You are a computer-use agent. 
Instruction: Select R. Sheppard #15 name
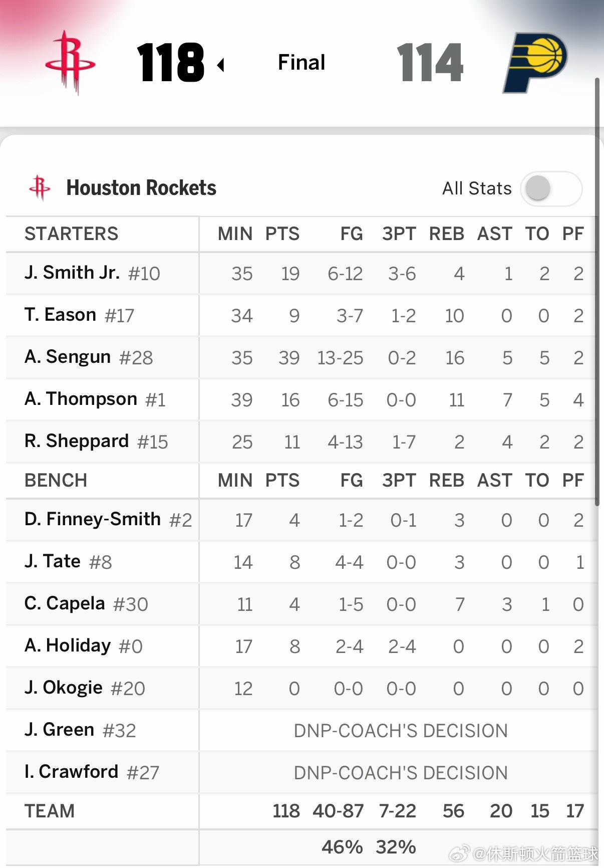[x=96, y=442]
